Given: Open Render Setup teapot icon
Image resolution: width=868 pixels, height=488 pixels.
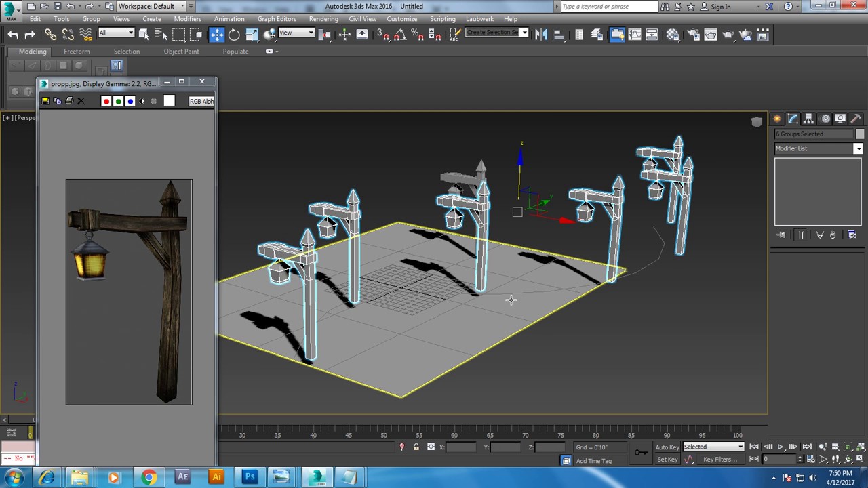Looking at the screenshot, I should tap(693, 35).
